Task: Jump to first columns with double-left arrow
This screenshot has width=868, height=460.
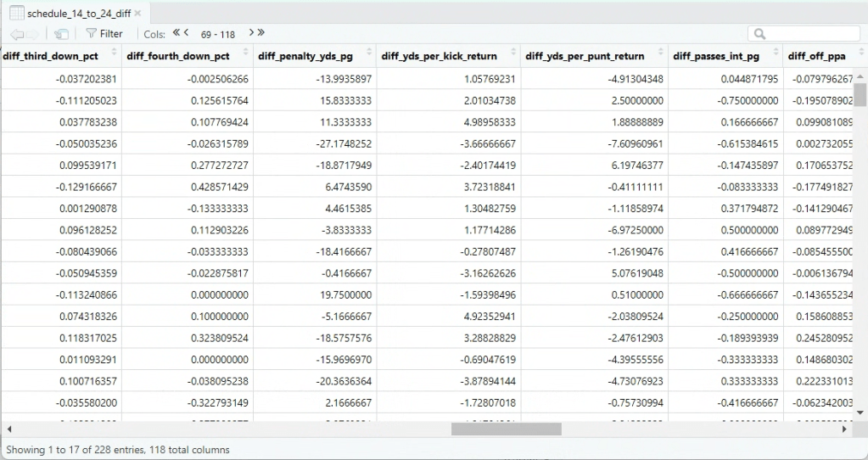Action: pos(176,33)
